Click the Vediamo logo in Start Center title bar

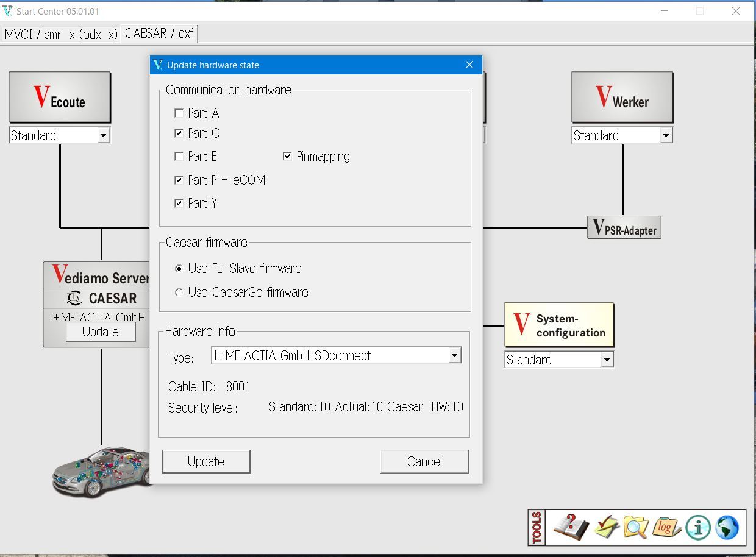point(7,11)
